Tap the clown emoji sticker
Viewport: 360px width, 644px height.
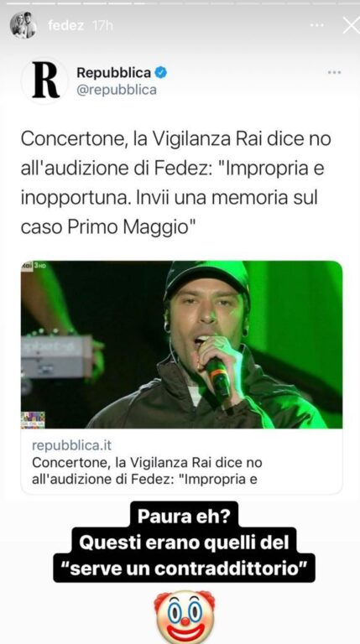(x=184, y=617)
